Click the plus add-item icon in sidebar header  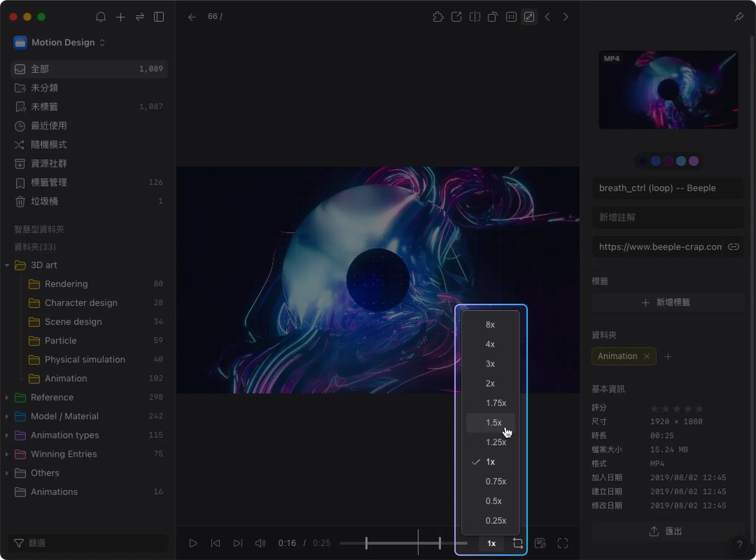[120, 17]
